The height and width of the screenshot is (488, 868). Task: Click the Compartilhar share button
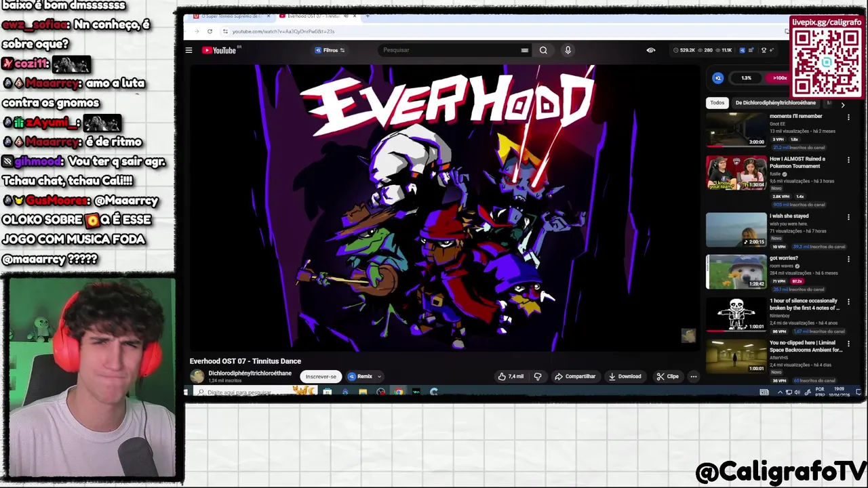pyautogui.click(x=575, y=377)
